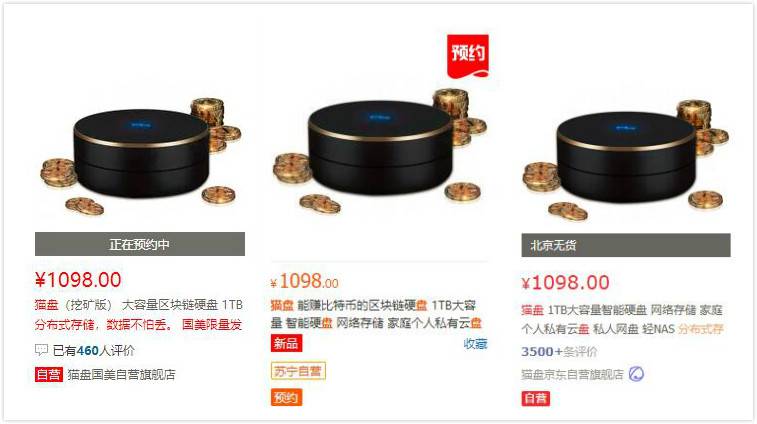Open 猫盘国美自营旗舰店 store link
The height and width of the screenshot is (424, 757).
tap(122, 374)
